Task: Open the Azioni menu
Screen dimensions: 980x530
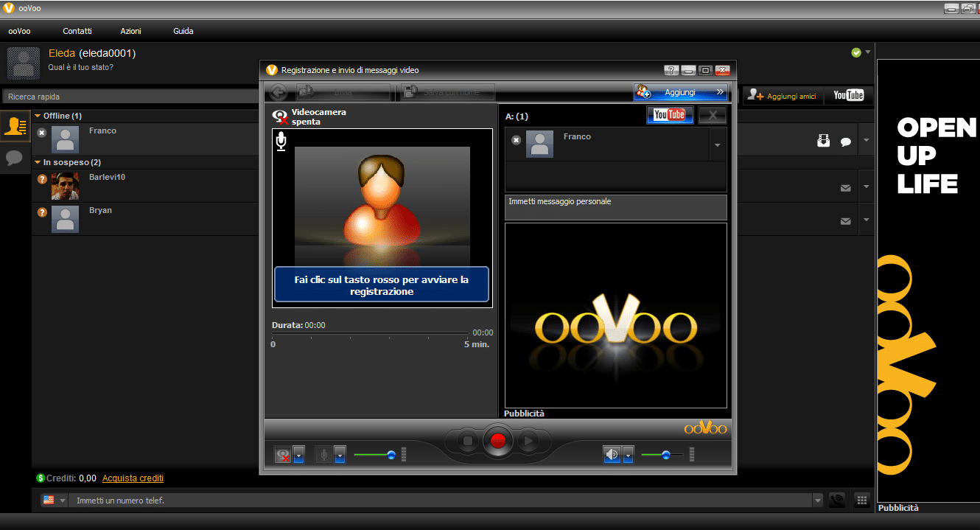Action: coord(130,31)
